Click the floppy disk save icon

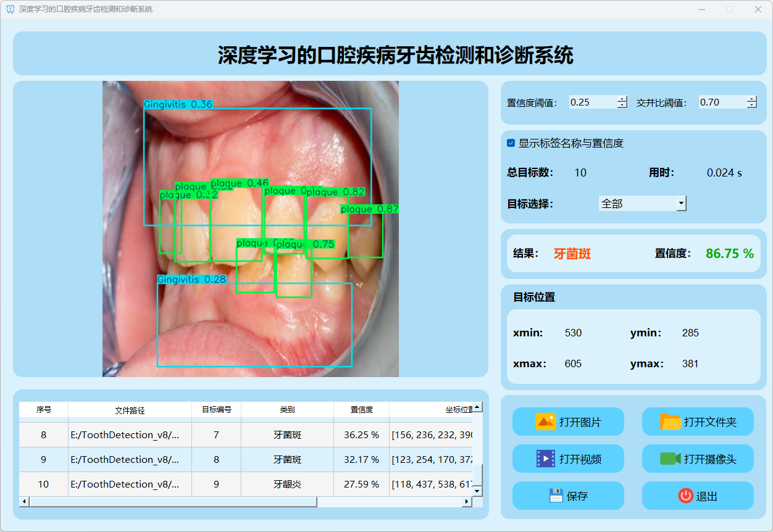tap(556, 496)
